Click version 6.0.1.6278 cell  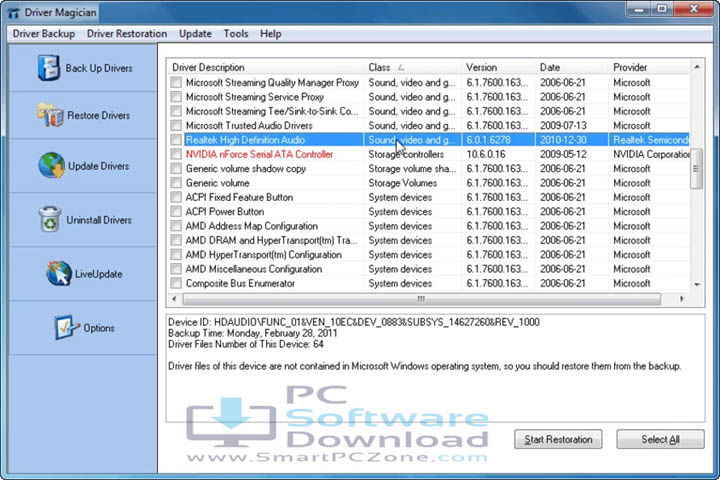(489, 140)
